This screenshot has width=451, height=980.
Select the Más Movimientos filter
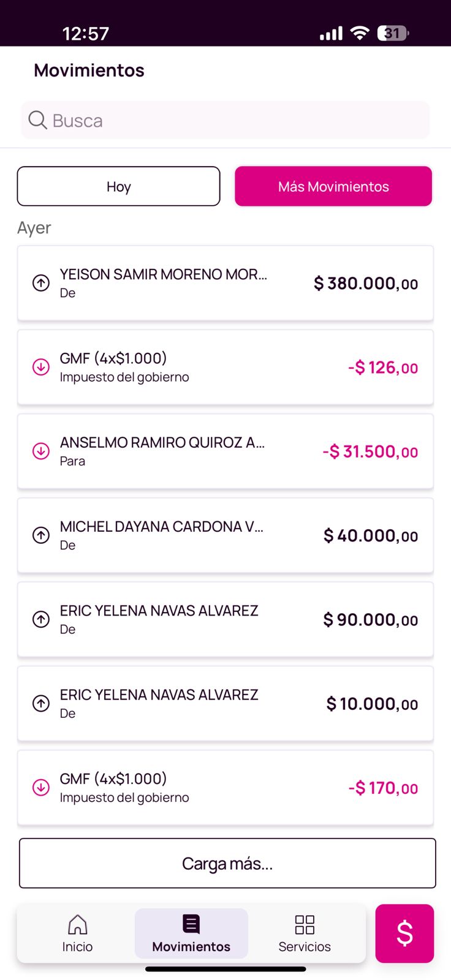(x=333, y=186)
